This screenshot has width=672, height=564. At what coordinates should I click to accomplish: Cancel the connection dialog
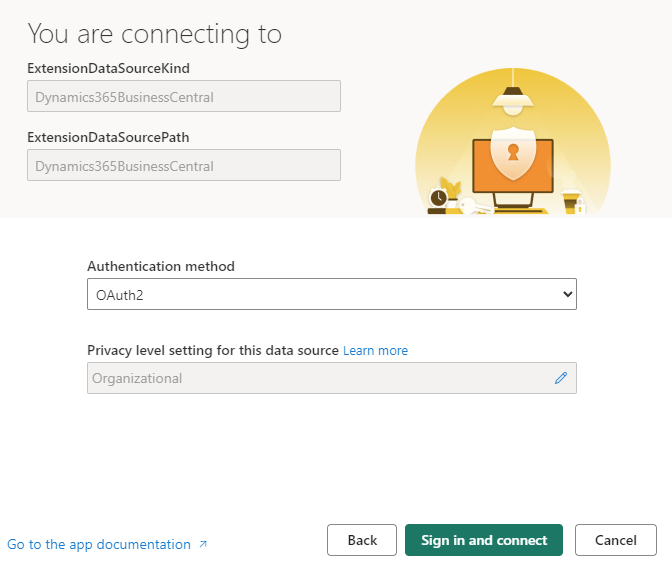click(x=615, y=540)
